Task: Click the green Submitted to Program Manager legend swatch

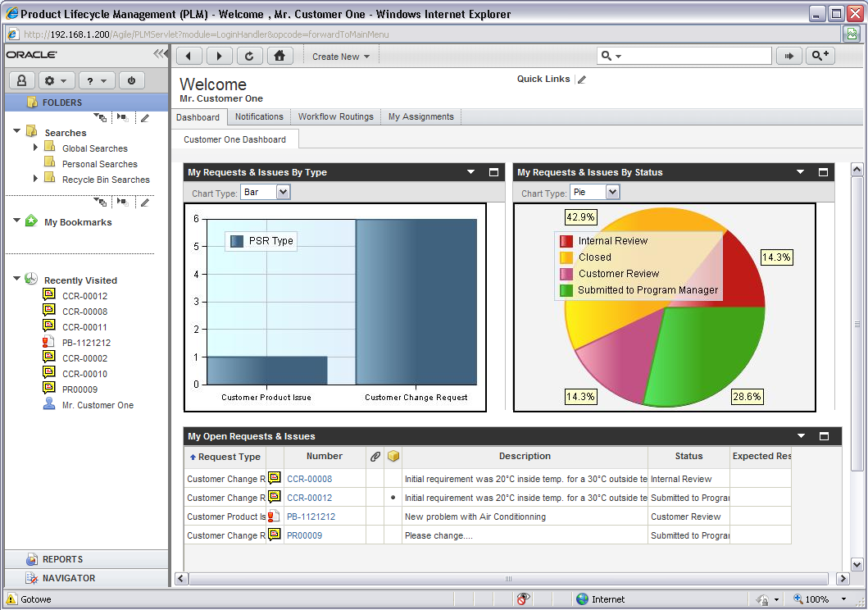Action: pyautogui.click(x=566, y=290)
